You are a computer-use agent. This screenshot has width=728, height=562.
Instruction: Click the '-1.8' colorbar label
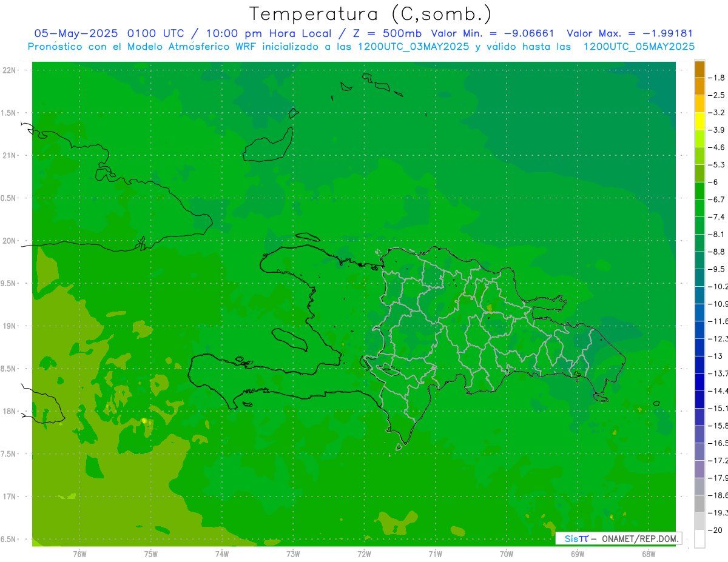717,78
